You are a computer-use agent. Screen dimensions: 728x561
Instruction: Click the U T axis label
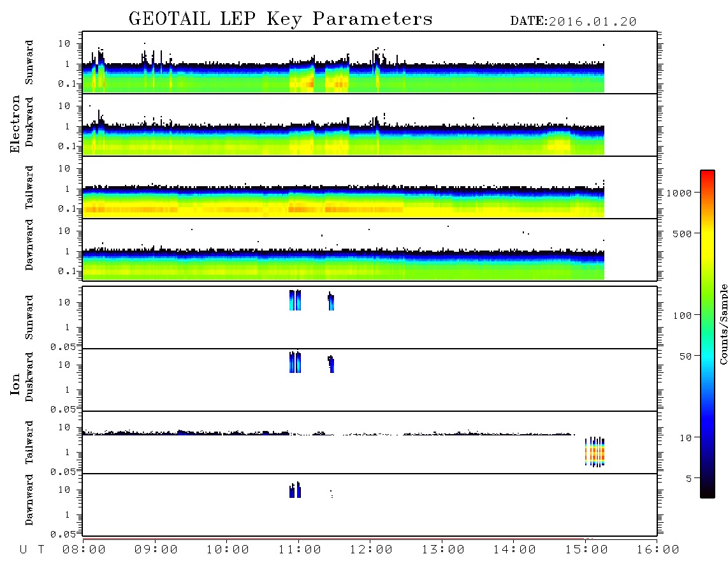33,550
